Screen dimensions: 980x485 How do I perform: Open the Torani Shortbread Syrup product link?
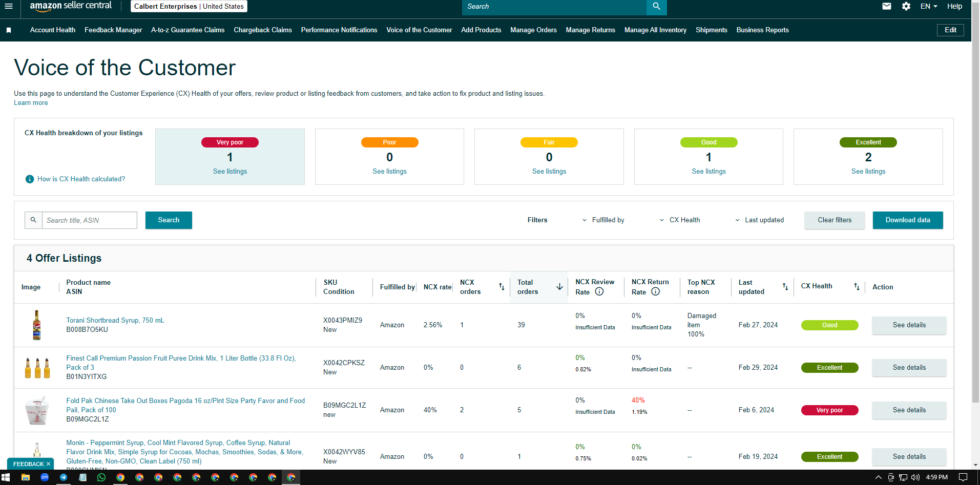(x=115, y=321)
